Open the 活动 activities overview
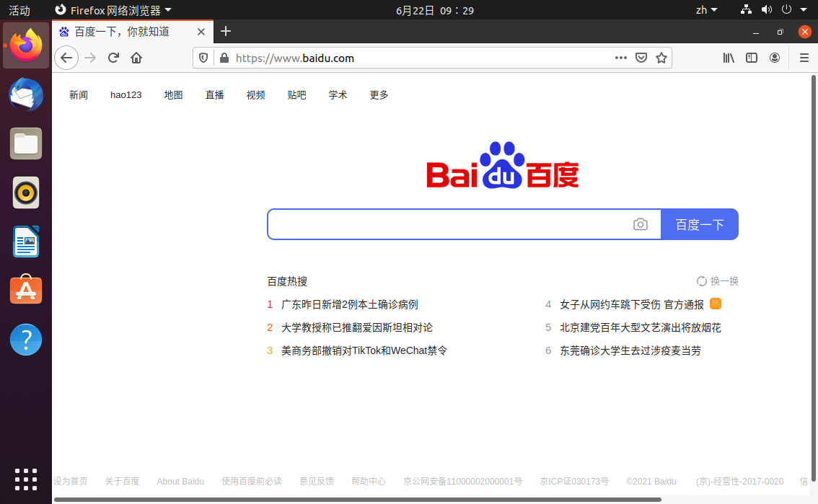 click(x=19, y=10)
